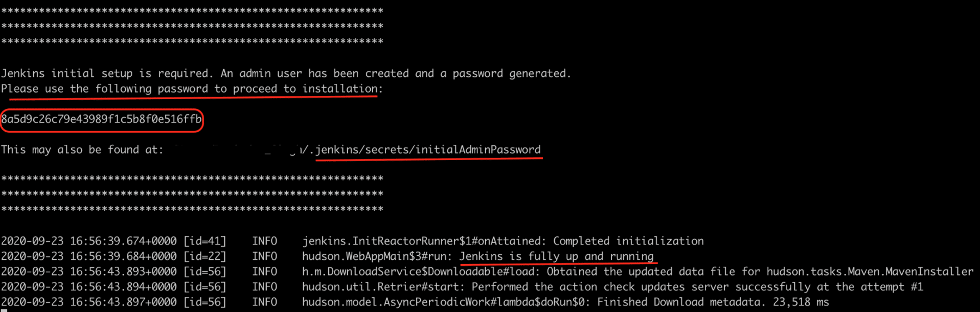Click the "Completed initialization" log text

pyautogui.click(x=628, y=241)
